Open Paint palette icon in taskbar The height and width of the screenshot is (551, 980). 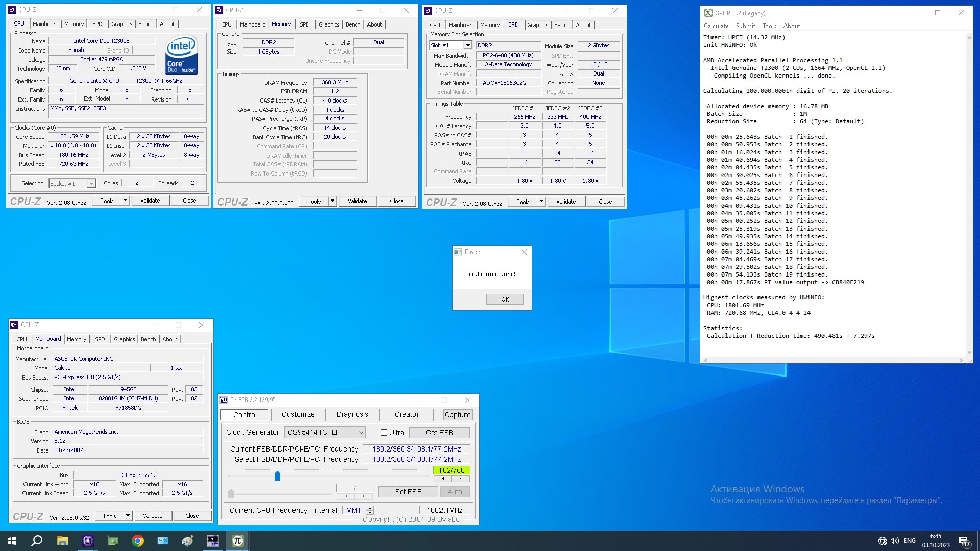pos(188,541)
